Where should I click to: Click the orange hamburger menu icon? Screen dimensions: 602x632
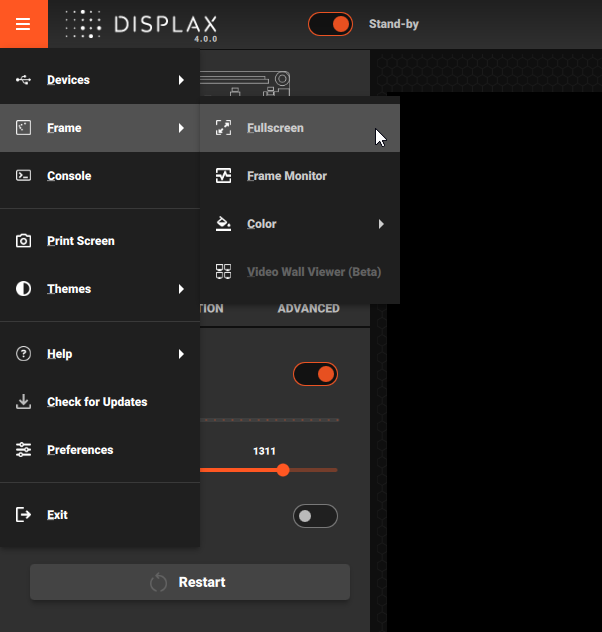pyautogui.click(x=24, y=24)
